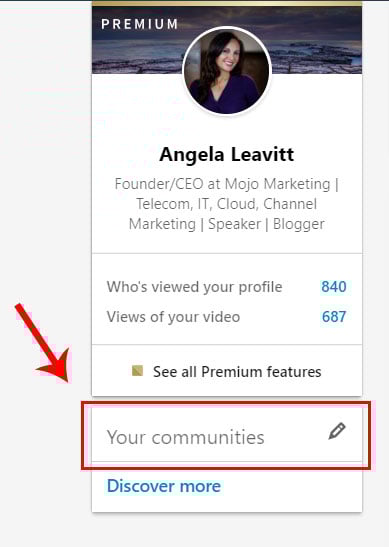The height and width of the screenshot is (547, 389).
Task: Click the word Marketing before Speaker in headline
Action: pos(162,224)
